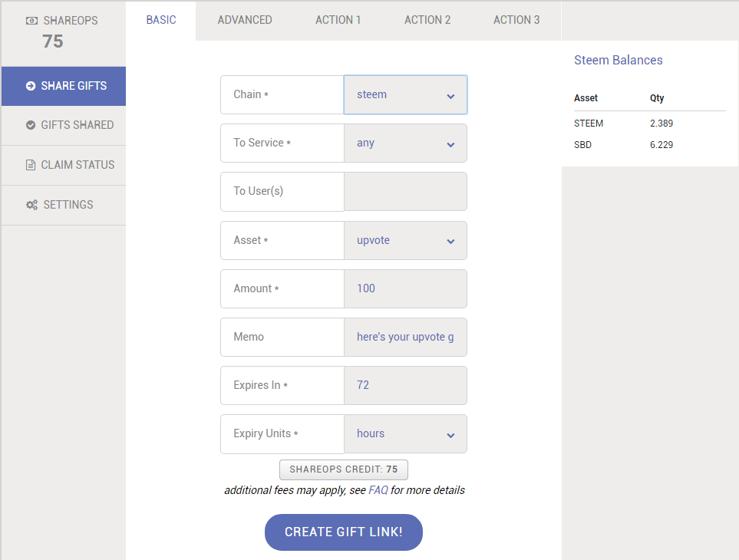
Task: Click the 2.389 quantity value
Action: click(x=661, y=124)
